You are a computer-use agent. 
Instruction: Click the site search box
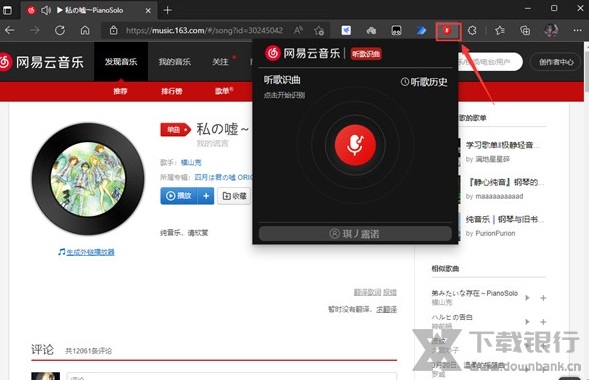coord(489,62)
